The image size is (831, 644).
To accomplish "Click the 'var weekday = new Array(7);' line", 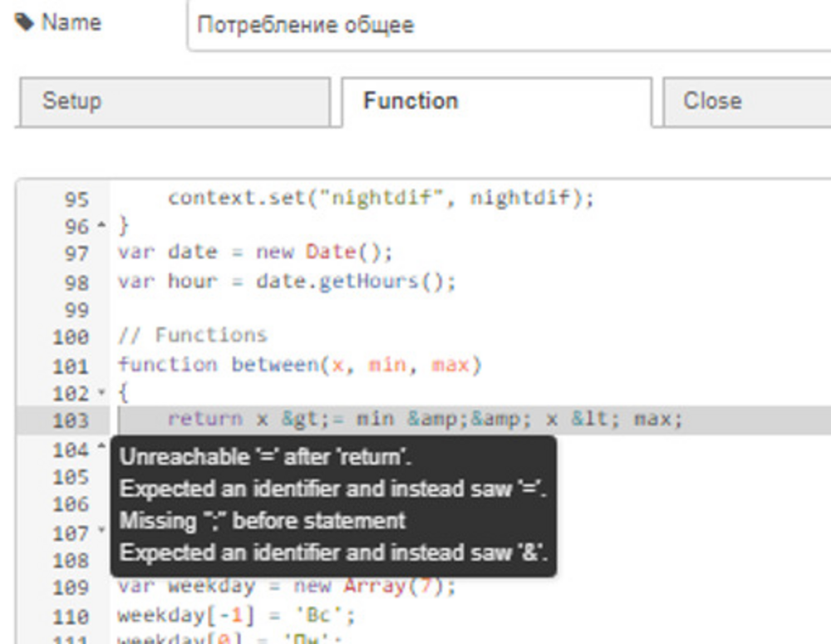I will pyautogui.click(x=286, y=586).
